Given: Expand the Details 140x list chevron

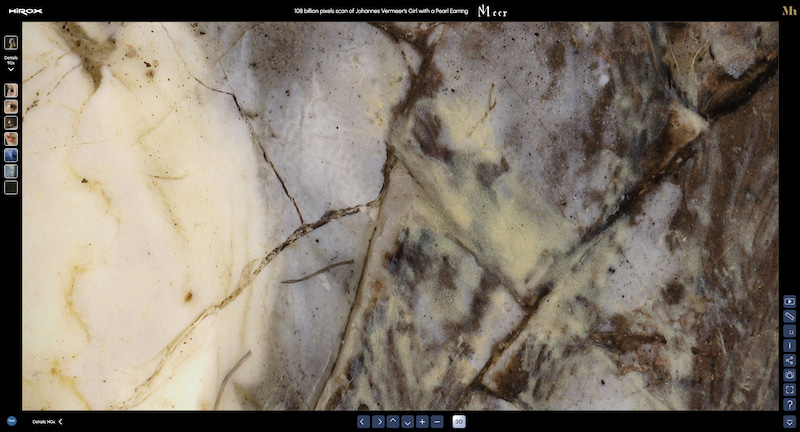Looking at the screenshot, I should [60, 422].
